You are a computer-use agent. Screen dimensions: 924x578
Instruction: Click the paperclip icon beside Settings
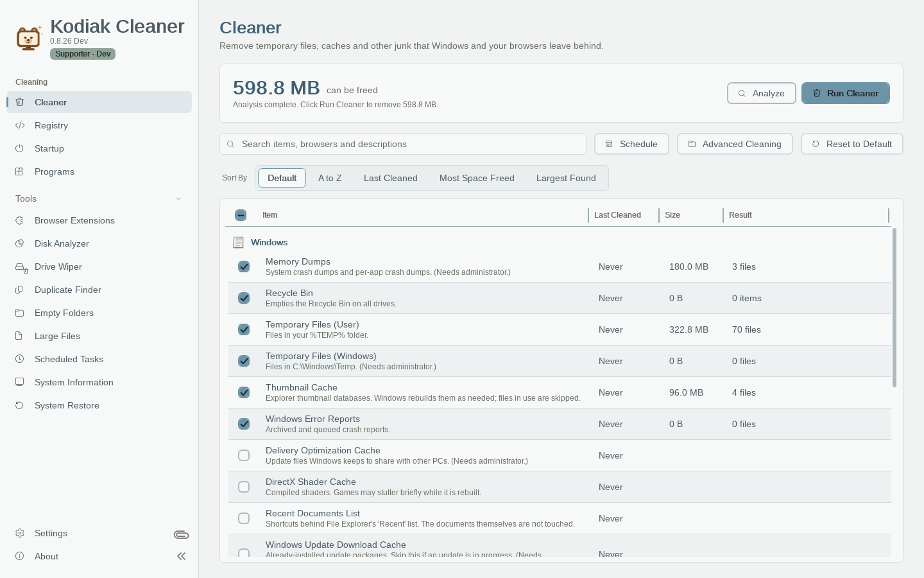coord(181,534)
